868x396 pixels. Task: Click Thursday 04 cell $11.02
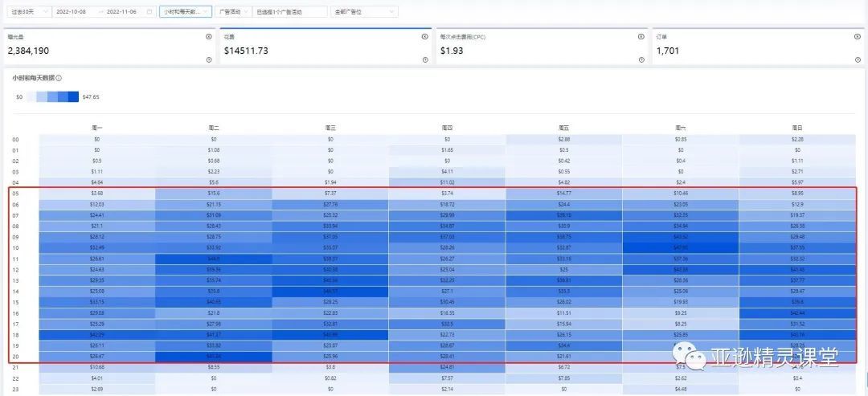coord(448,182)
